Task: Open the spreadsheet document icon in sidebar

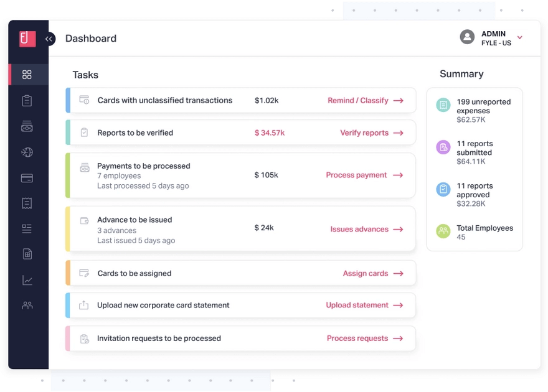Action: (x=27, y=254)
